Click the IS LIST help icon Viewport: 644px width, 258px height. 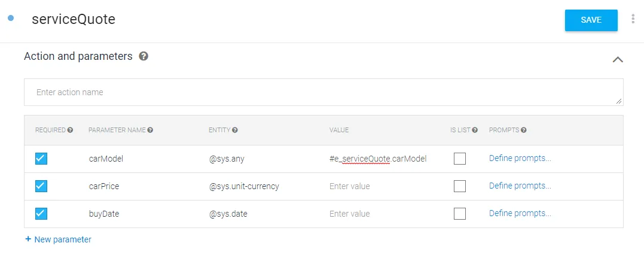pos(475,130)
